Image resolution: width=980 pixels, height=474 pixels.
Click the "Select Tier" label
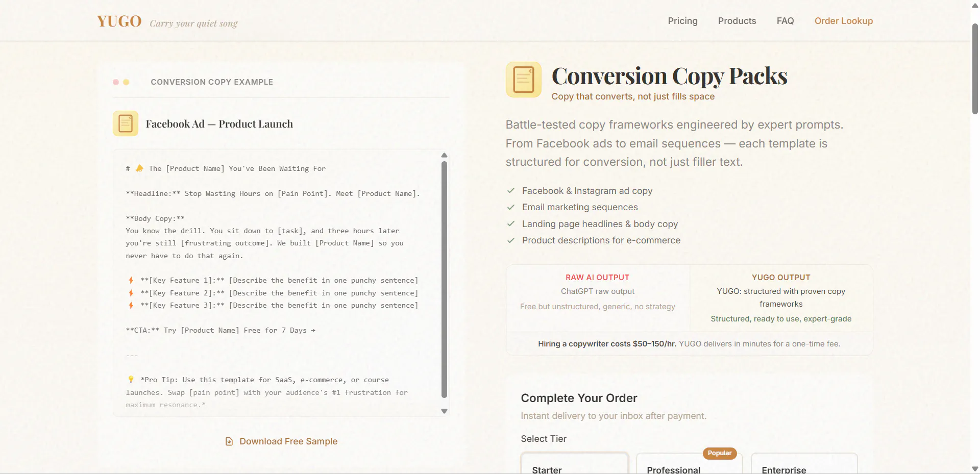click(x=544, y=439)
